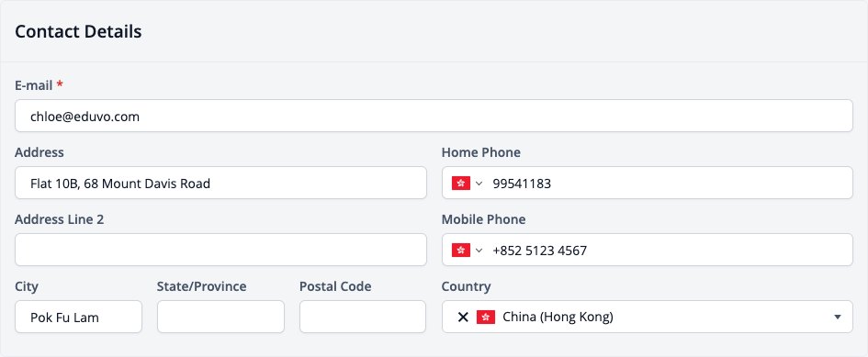Focus the empty Postal Code field
Image resolution: width=868 pixels, height=357 pixels.
(x=363, y=317)
